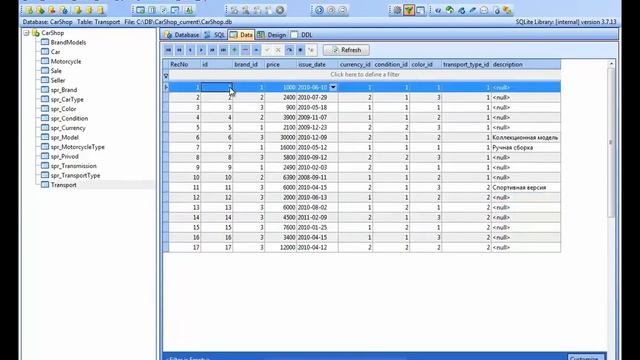Collapse the CarShop database node

(27, 33)
